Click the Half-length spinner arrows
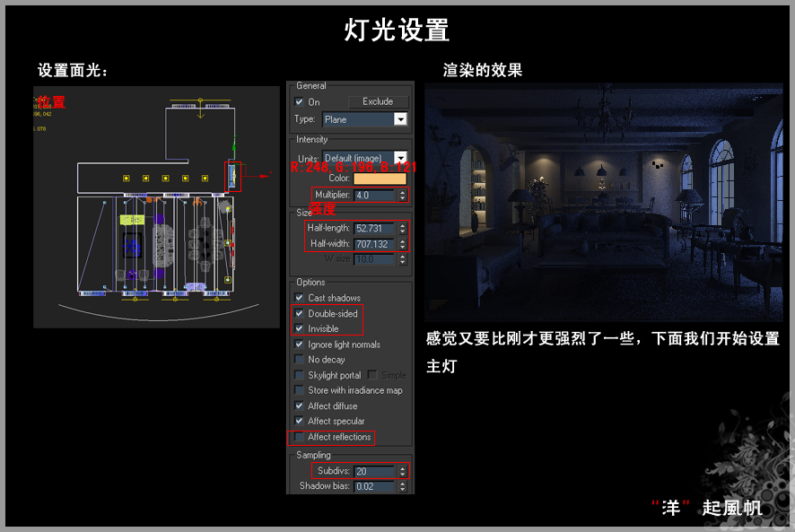Screen dimensions: 795x532 point(402,228)
